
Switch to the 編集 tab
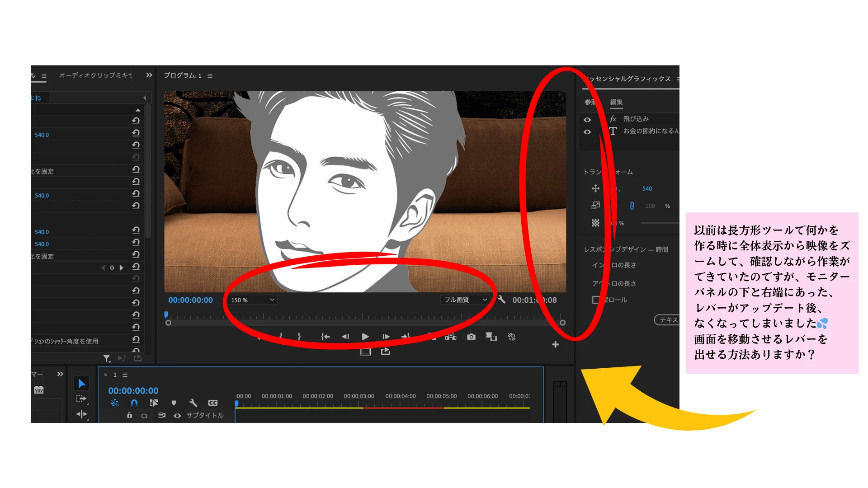click(x=616, y=102)
